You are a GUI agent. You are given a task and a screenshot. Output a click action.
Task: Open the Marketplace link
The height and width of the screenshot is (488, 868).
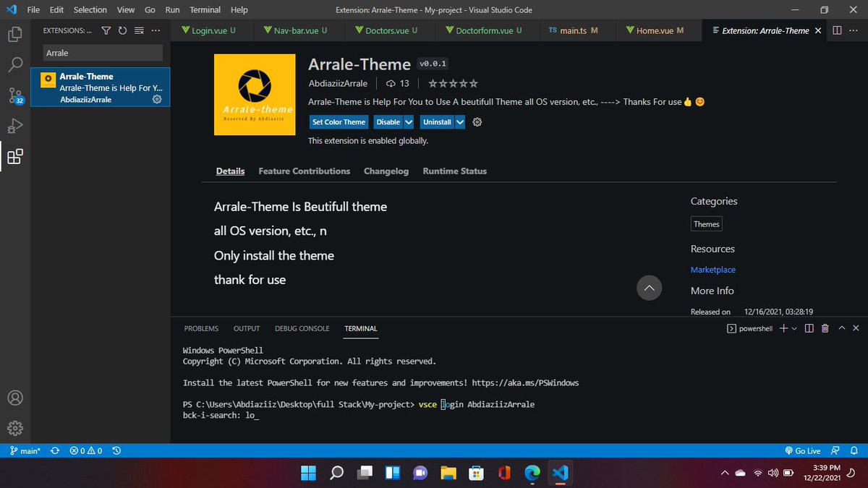click(x=713, y=270)
